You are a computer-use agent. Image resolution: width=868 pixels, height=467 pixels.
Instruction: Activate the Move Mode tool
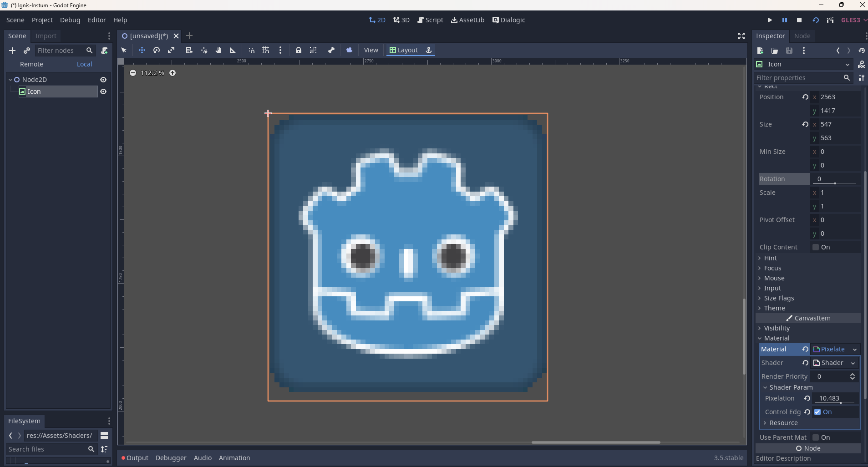click(x=142, y=50)
